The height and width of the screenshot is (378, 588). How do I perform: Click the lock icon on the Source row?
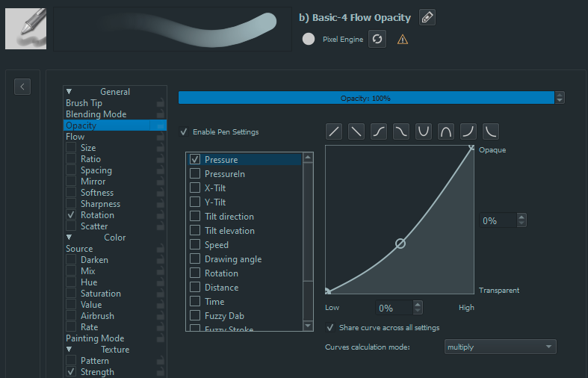[x=161, y=249]
